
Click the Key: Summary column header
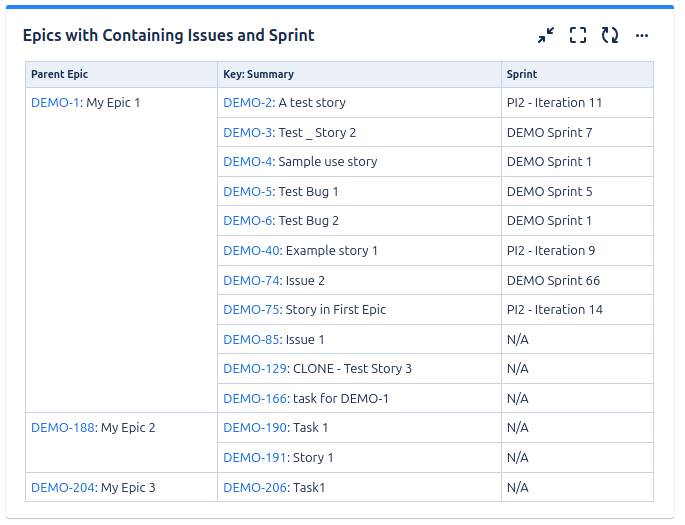(359, 74)
